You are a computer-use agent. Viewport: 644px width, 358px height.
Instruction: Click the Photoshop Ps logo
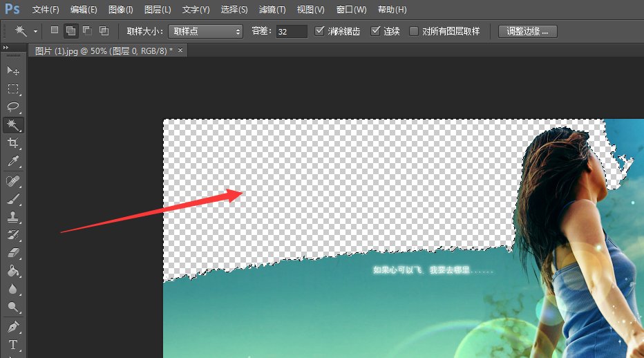12,8
